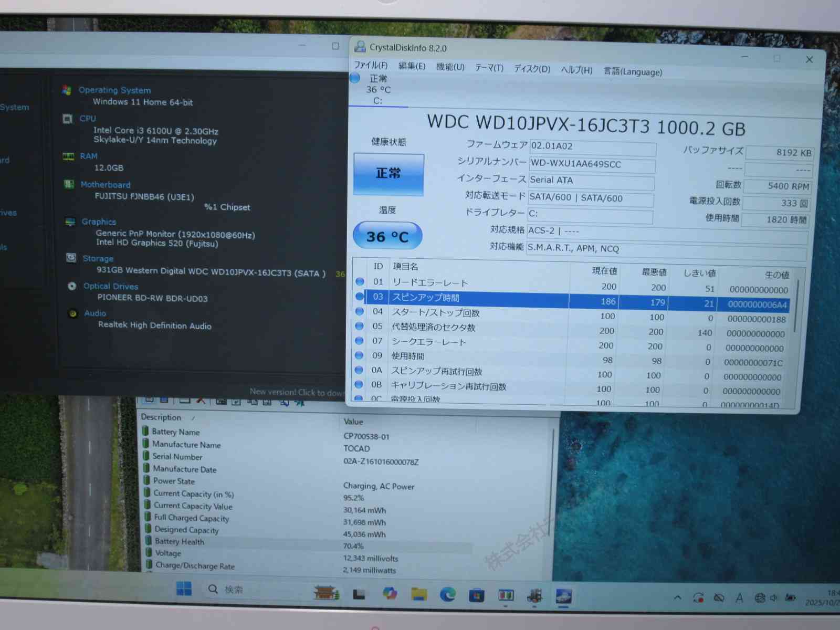Open the 言語(Language) menu
This screenshot has width=840, height=630.
tap(632, 71)
